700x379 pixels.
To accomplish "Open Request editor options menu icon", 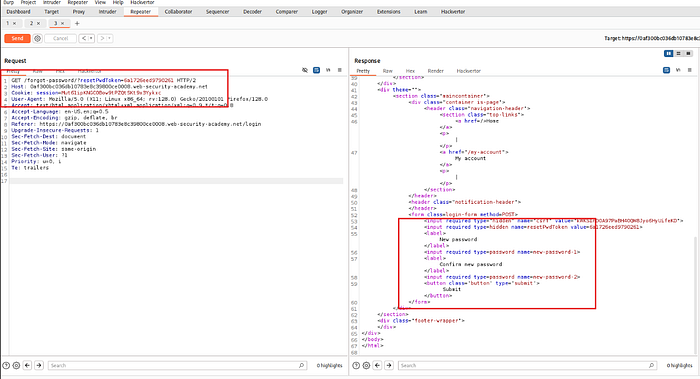I will [x=340, y=70].
